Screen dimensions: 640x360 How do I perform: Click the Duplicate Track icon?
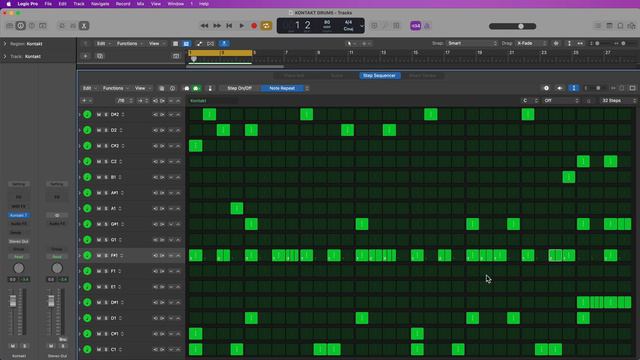[x=100, y=56]
